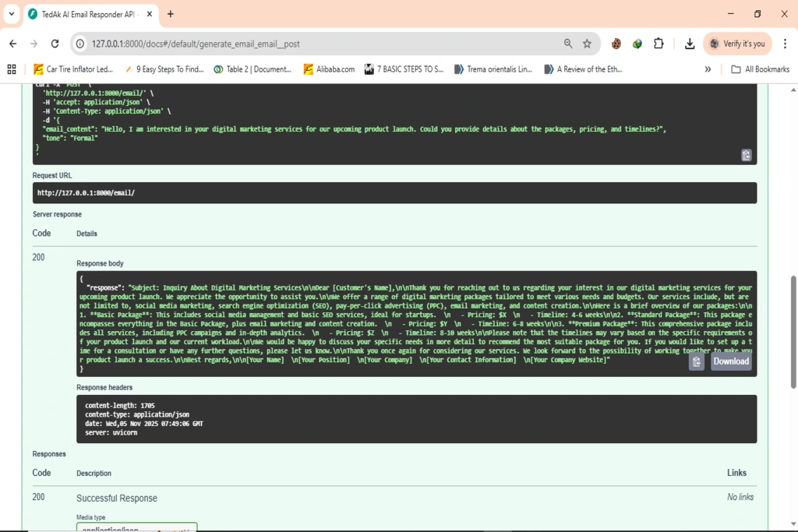
Task: Open the green globe extension icon
Action: click(x=637, y=44)
